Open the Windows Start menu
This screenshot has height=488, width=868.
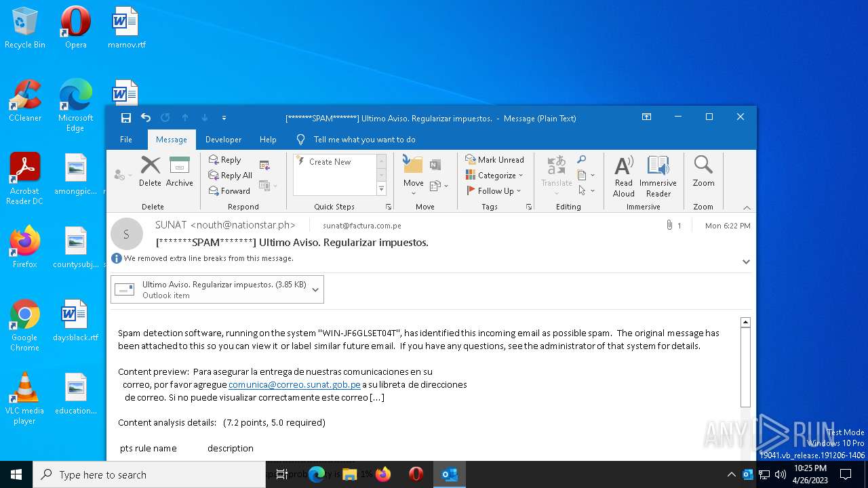click(x=16, y=474)
